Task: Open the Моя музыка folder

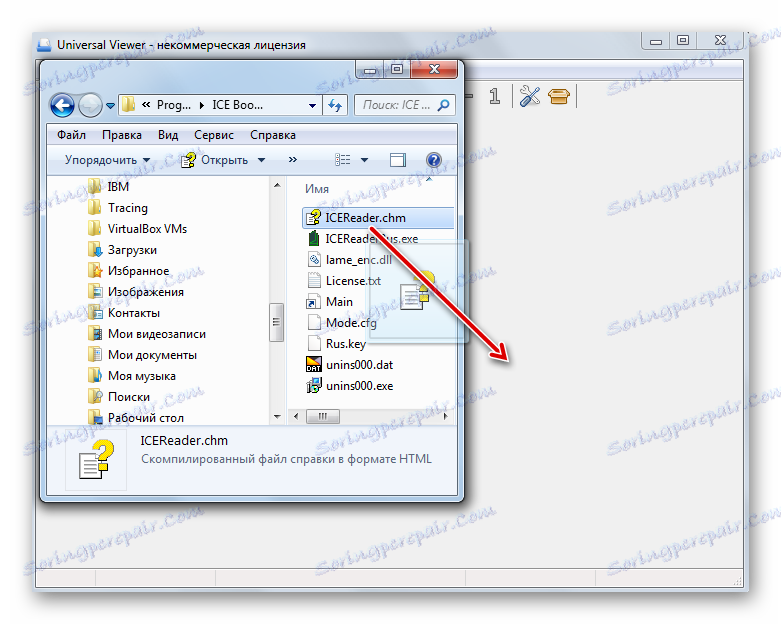Action: tap(132, 375)
